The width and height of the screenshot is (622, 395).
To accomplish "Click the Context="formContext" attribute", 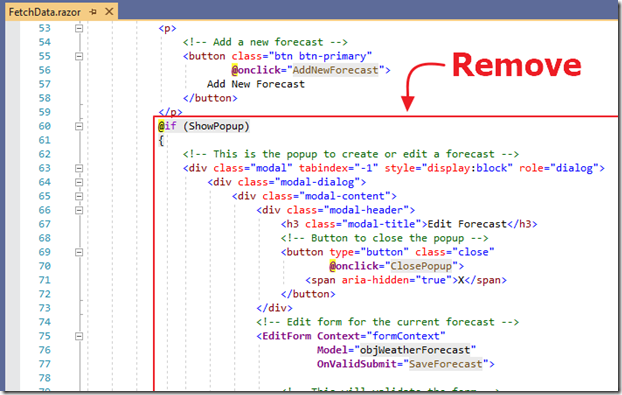I will [381, 336].
